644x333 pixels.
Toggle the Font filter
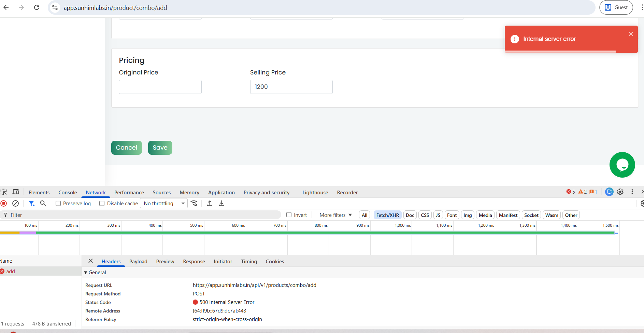pos(452,215)
